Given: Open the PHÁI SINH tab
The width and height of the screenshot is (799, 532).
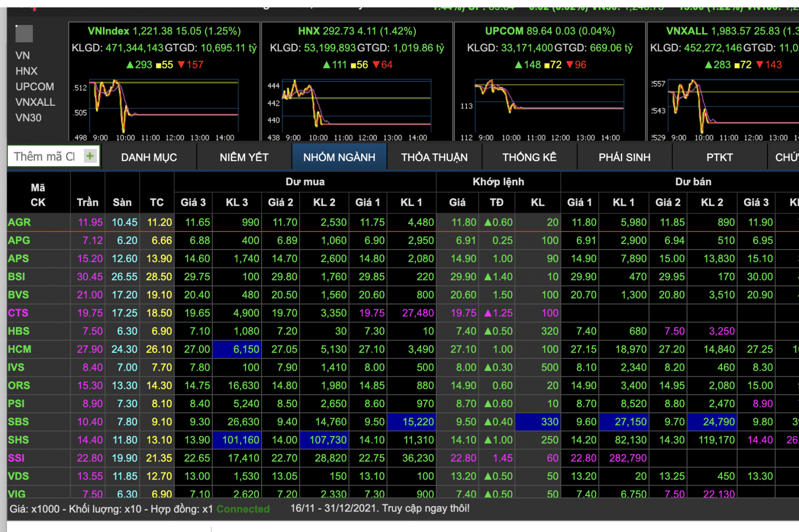Looking at the screenshot, I should point(625,157).
